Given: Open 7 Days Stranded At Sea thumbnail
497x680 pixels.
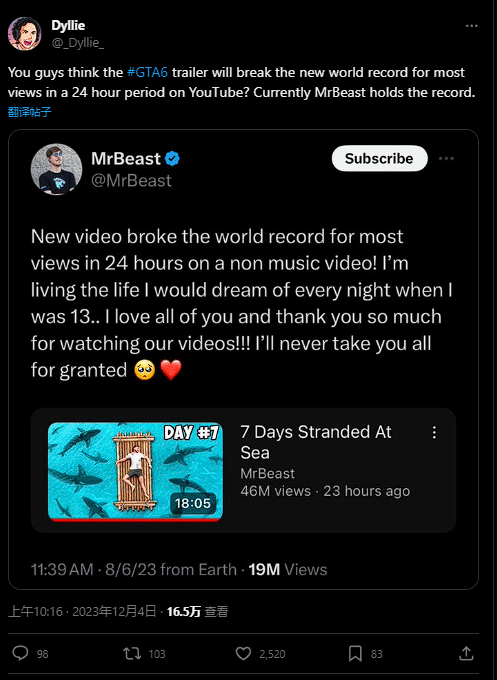Looking at the screenshot, I should [x=135, y=471].
